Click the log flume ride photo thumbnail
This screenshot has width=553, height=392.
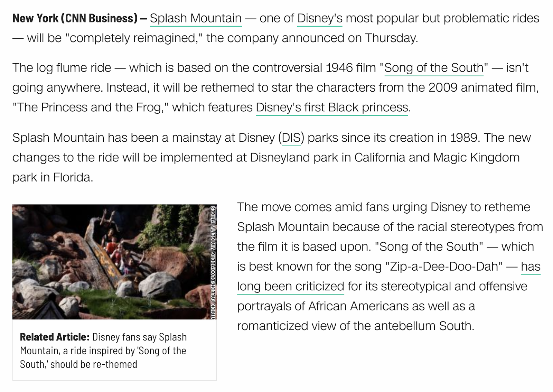click(111, 262)
